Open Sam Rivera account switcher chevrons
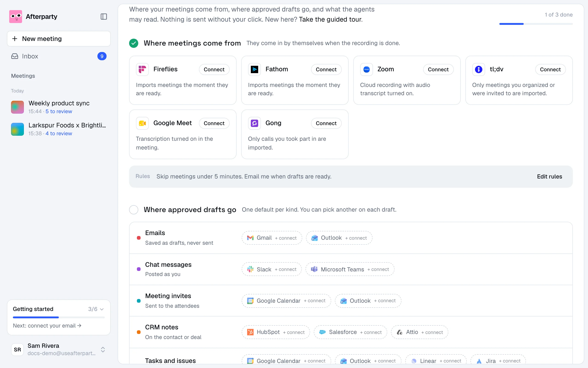Screen dimensions: 588x368 coord(103,350)
